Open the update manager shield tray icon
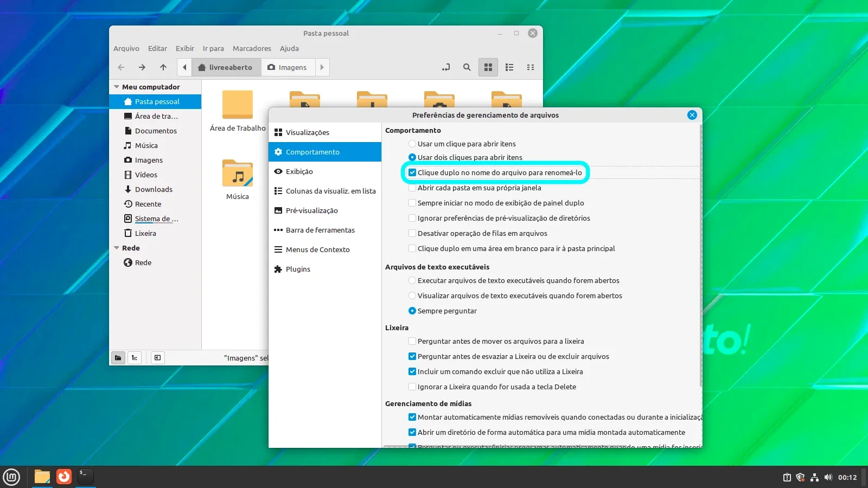Viewport: 868px width, 488px height. click(x=800, y=478)
